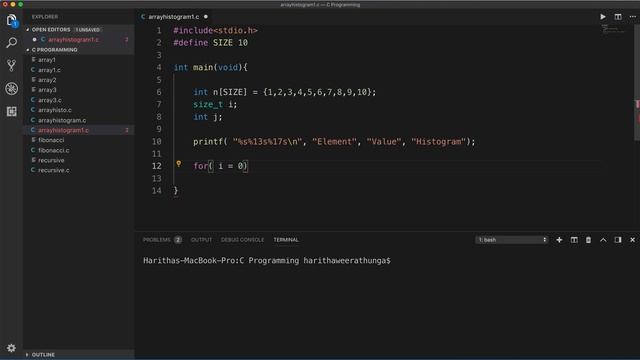Click line number 12 in gutter
The height and width of the screenshot is (360, 640).
click(157, 166)
